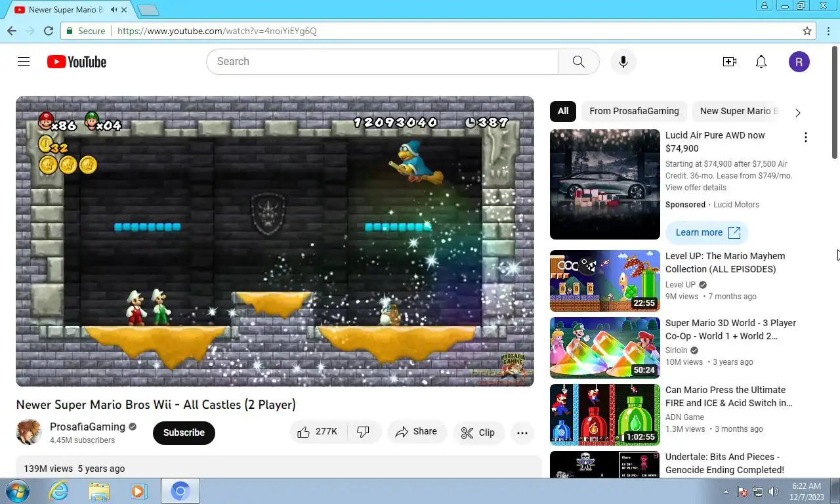Show next filter chips arrow
Image resolution: width=840 pixels, height=504 pixels.
(x=798, y=112)
